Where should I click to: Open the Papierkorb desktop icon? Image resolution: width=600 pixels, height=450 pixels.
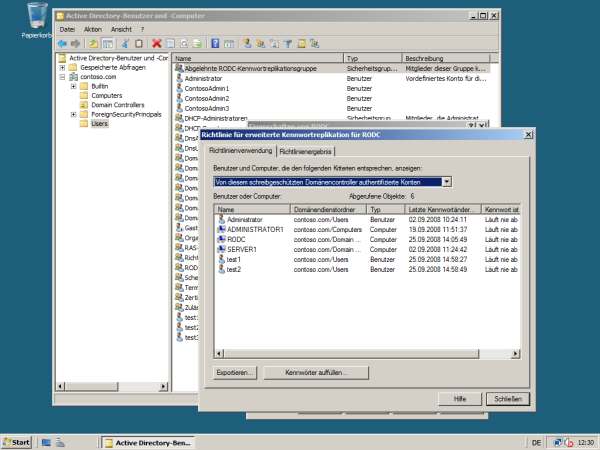[x=37, y=20]
